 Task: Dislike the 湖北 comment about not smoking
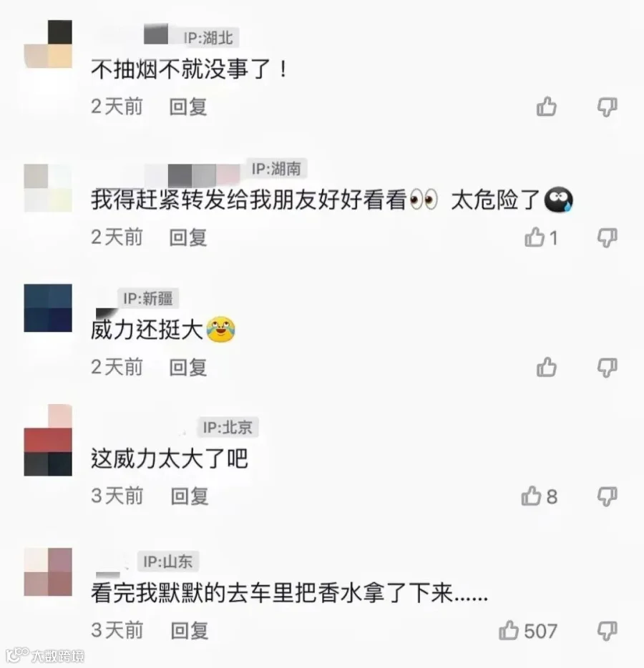pos(608,107)
